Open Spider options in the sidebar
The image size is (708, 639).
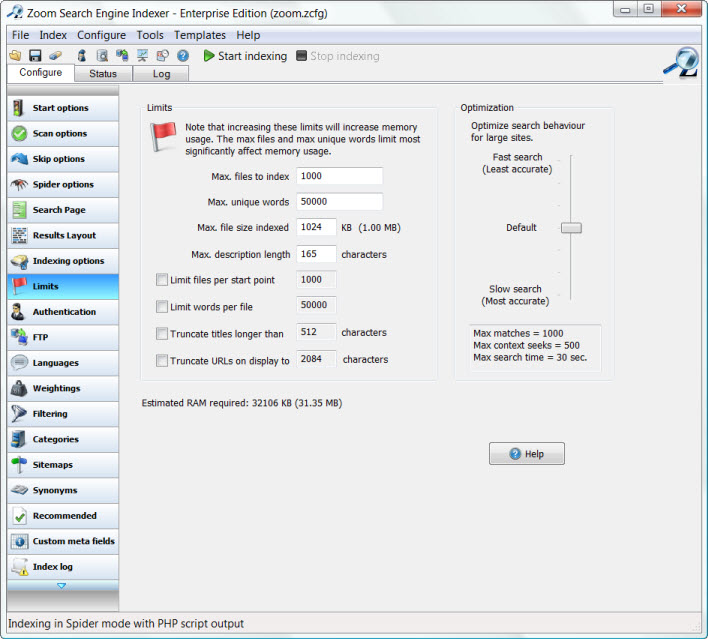[x=63, y=184]
